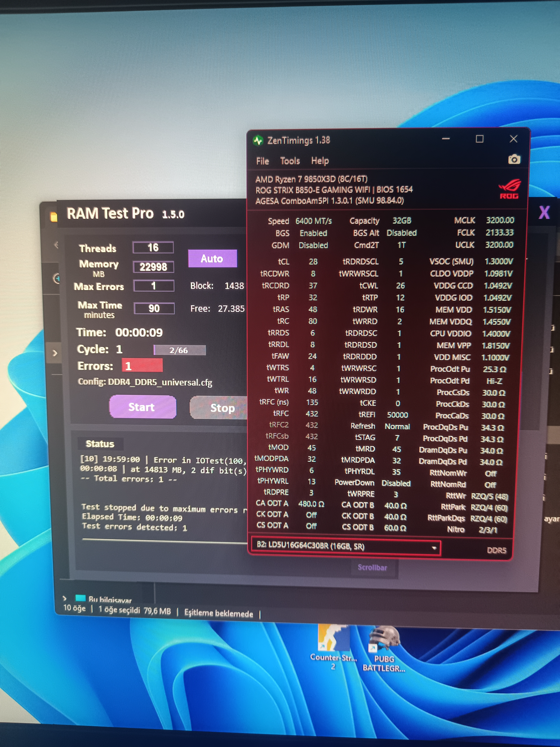The height and width of the screenshot is (747, 560).
Task: Click the RttWr value RZQ/5 (48)
Action: [x=489, y=497]
